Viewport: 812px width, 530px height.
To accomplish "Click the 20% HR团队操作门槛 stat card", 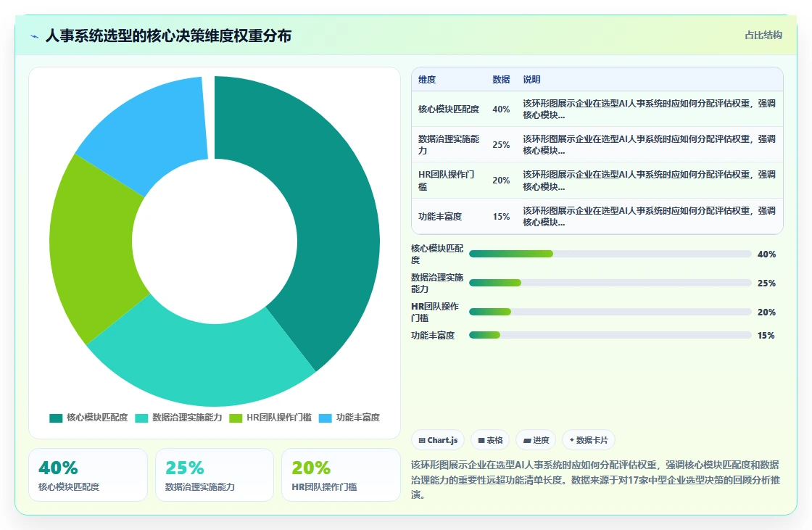I will click(x=341, y=475).
